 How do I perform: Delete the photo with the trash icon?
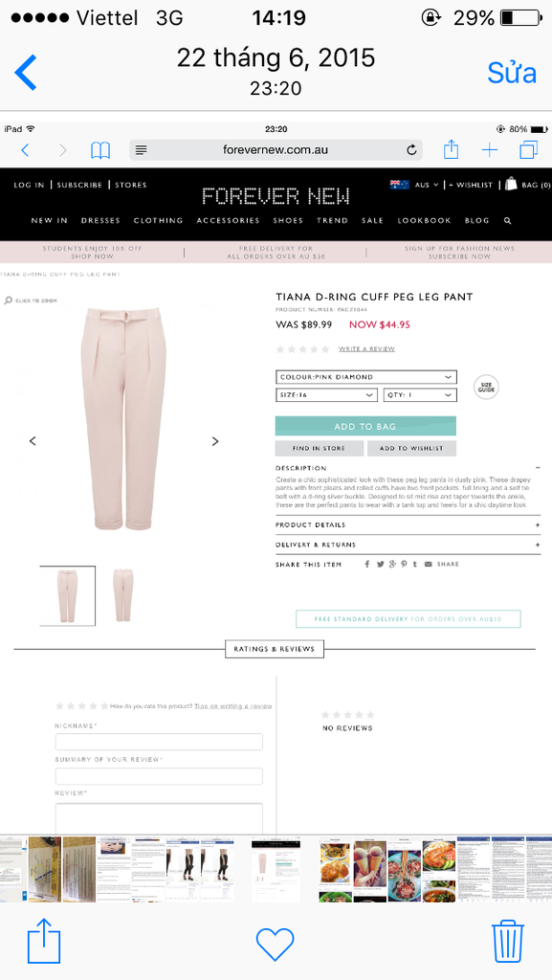point(508,942)
